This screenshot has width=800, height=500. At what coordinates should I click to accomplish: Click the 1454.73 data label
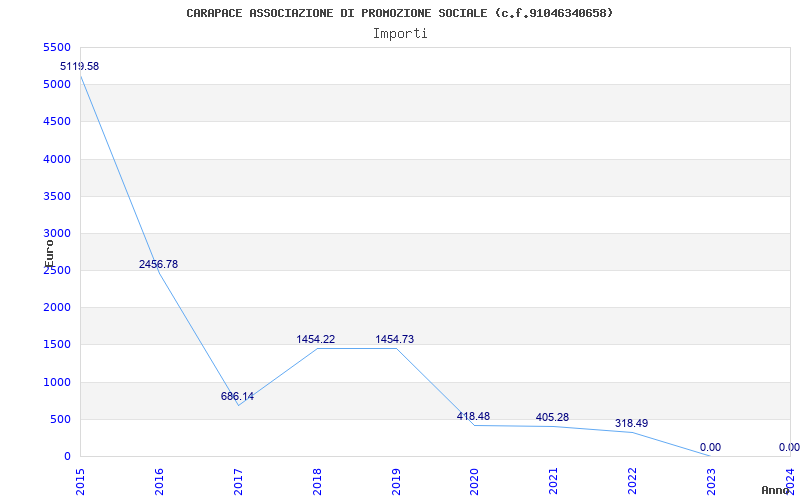point(394,339)
